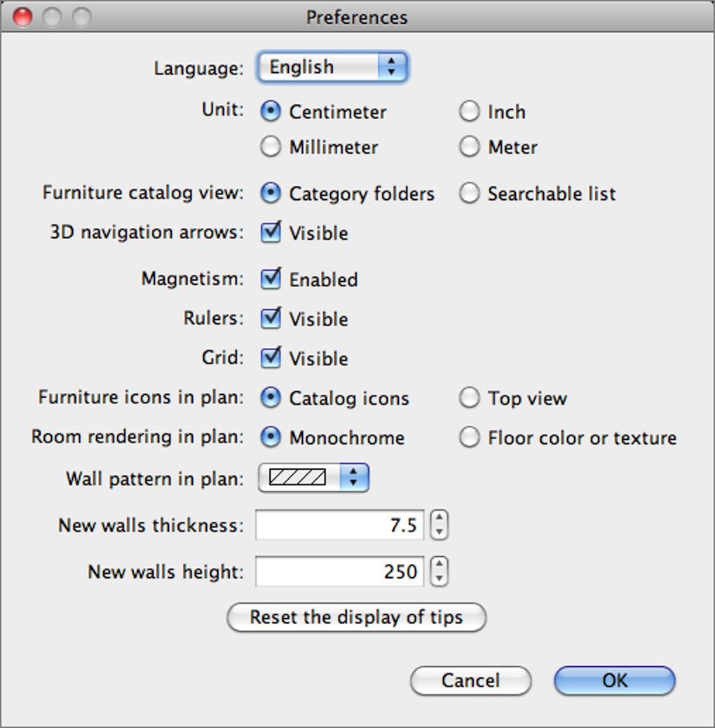The height and width of the screenshot is (728, 715).
Task: Increase New walls thickness with up arrow
Action: pos(439,519)
